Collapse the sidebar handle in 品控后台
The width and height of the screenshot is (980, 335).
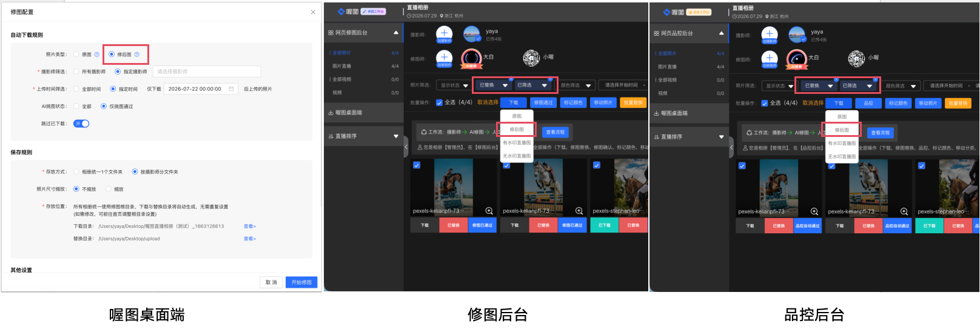coord(731,148)
